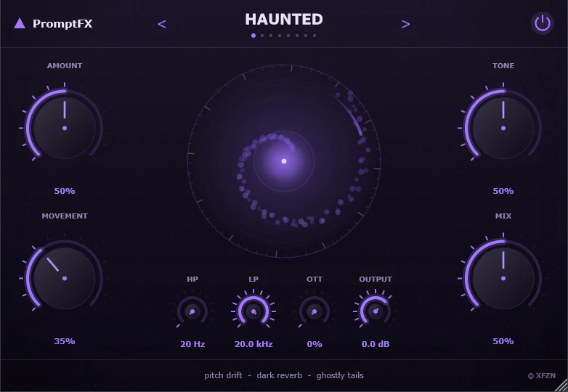Click the HP filter knob
Screen dimensions: 568x392
point(192,311)
